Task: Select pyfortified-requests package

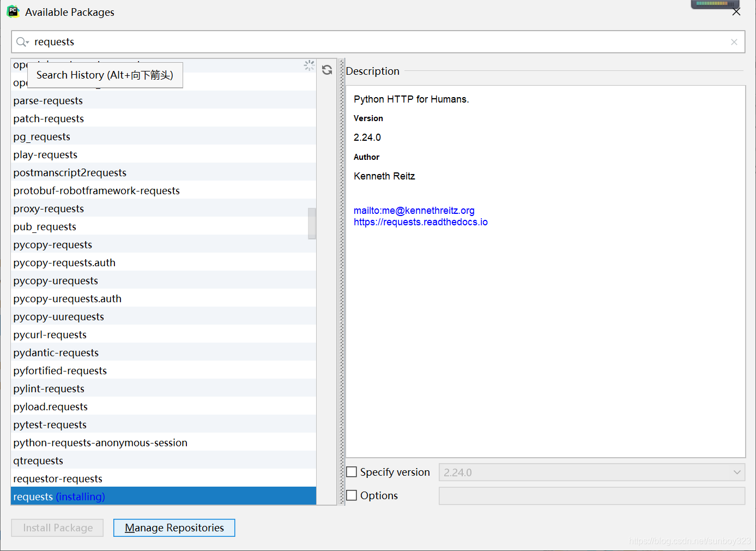Action: point(164,370)
